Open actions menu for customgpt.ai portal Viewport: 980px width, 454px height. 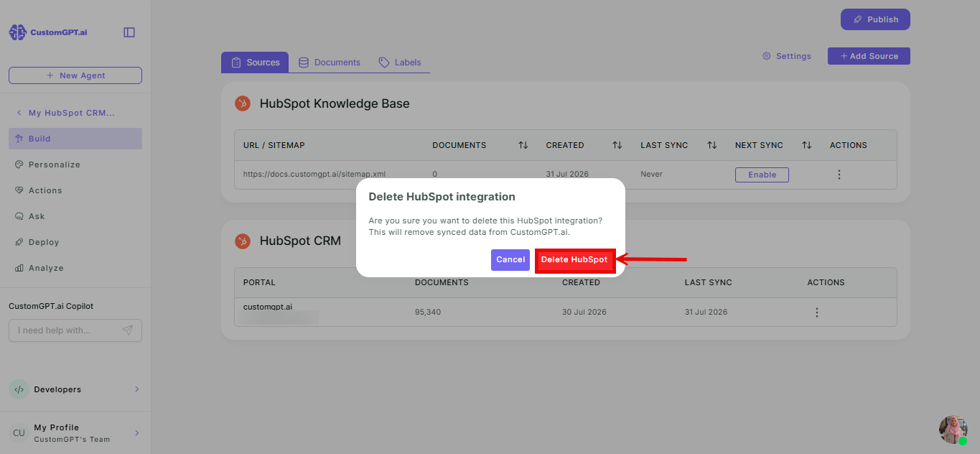pos(816,312)
